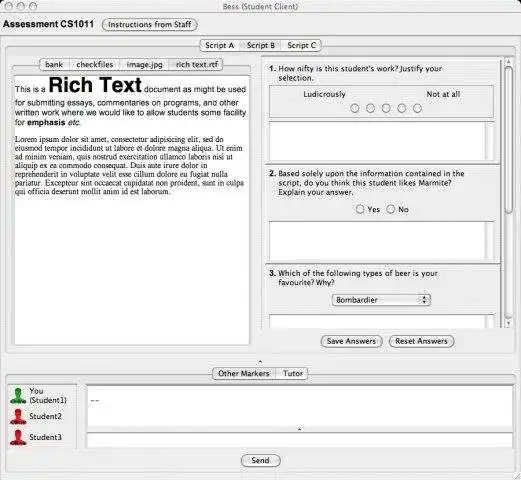This screenshot has height=480, width=521.
Task: Select the second nifty rating radio button
Action: (x=370, y=108)
